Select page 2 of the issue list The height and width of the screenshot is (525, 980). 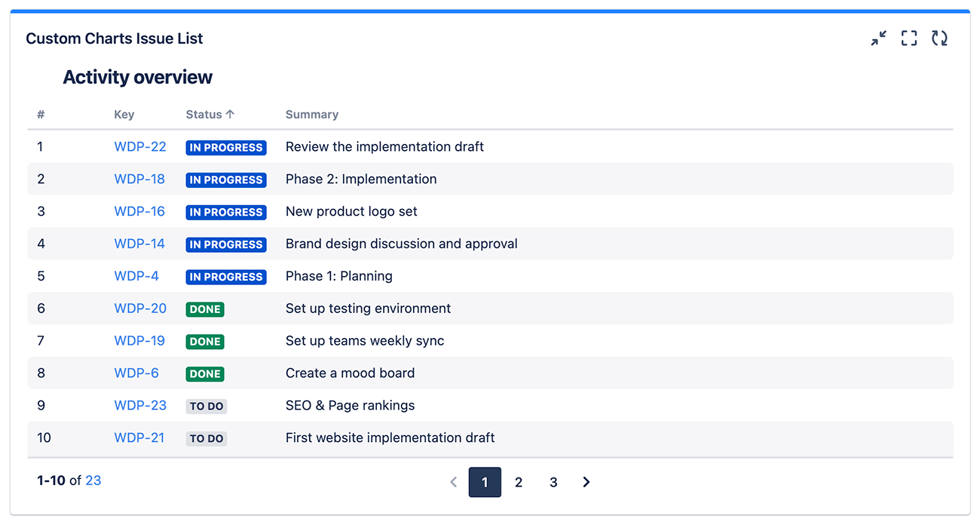[x=519, y=482]
